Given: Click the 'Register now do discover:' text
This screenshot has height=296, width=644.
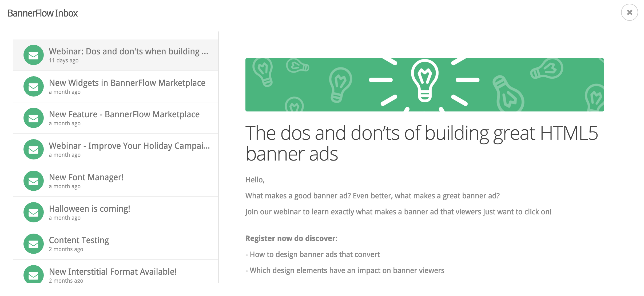Looking at the screenshot, I should point(291,238).
